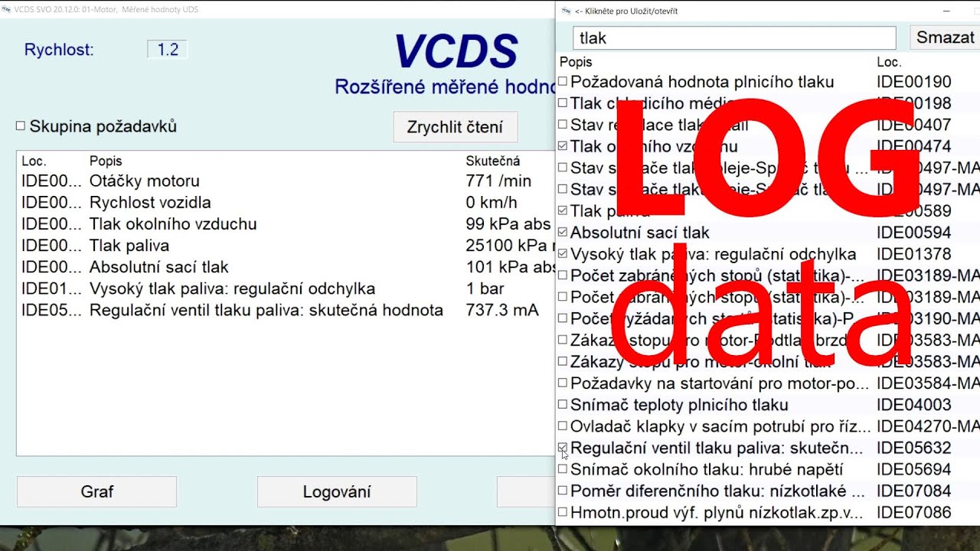Uncheck Regulační ventil tlaku paliva IDE05632 checkbox
This screenshot has width=980, height=551.
(x=563, y=447)
